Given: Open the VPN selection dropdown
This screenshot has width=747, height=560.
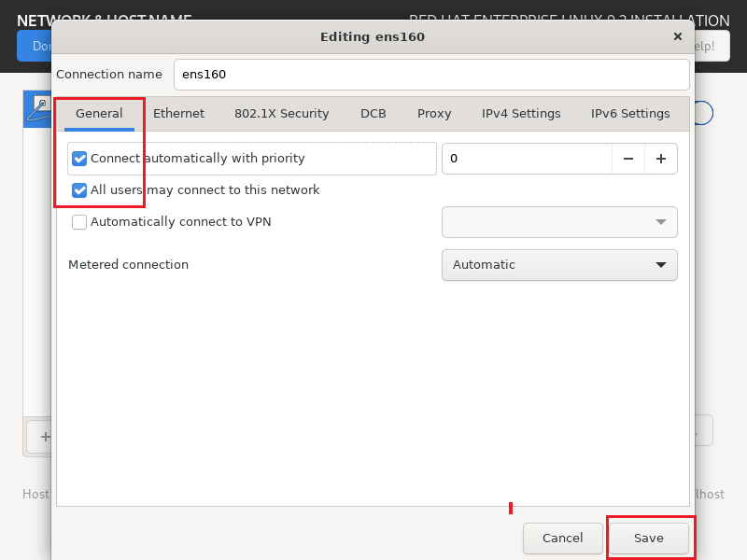Looking at the screenshot, I should click(559, 222).
